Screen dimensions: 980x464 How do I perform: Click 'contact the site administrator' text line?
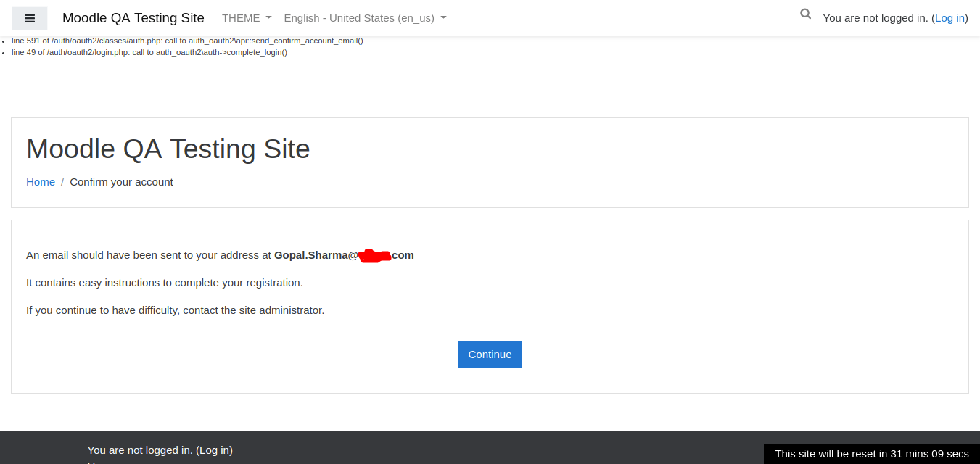pyautogui.click(x=175, y=310)
